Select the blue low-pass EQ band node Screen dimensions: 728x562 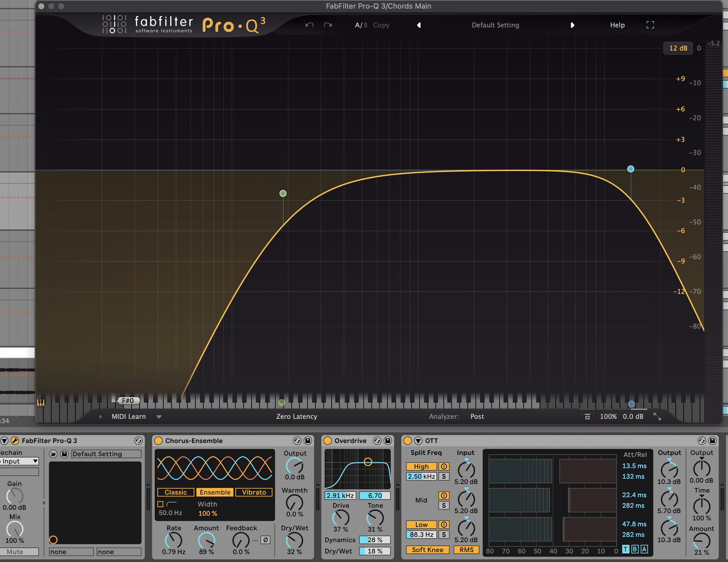630,169
